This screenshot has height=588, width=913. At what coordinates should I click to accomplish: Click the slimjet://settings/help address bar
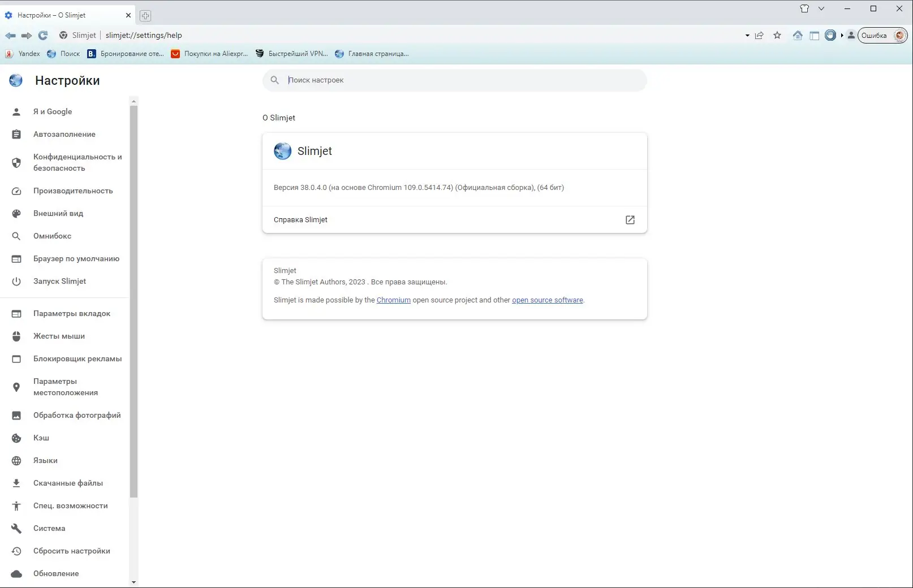(x=144, y=36)
